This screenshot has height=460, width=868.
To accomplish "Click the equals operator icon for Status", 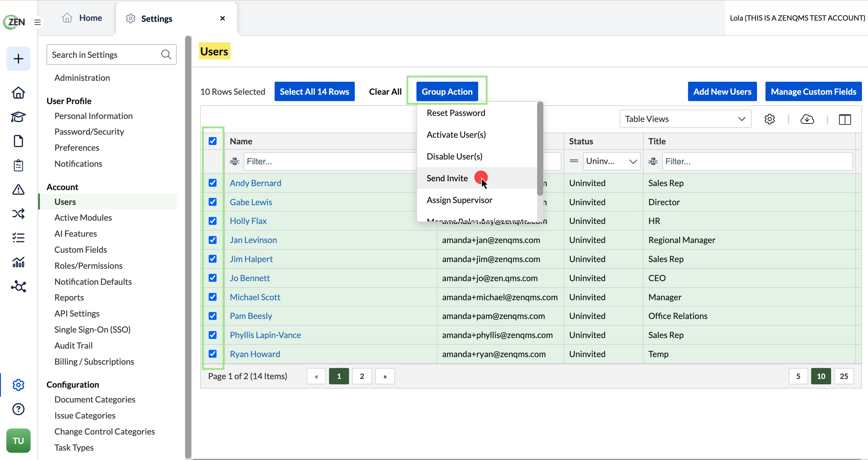I will (574, 161).
